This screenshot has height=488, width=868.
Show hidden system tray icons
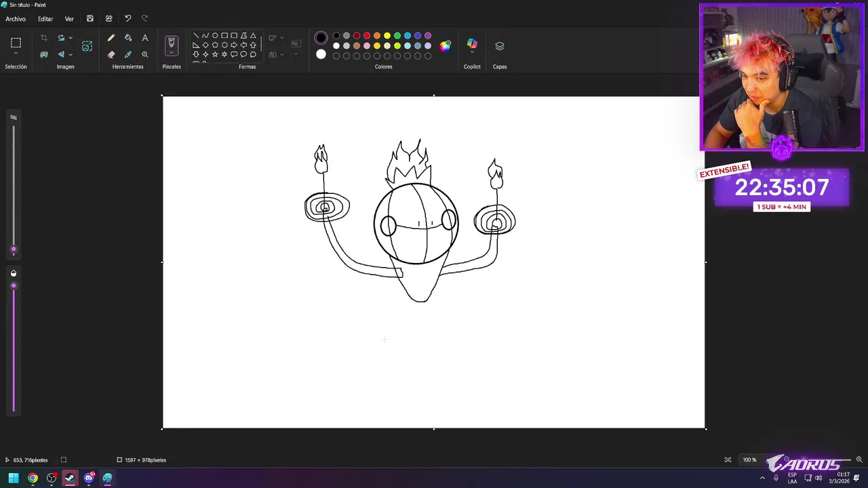[762, 478]
